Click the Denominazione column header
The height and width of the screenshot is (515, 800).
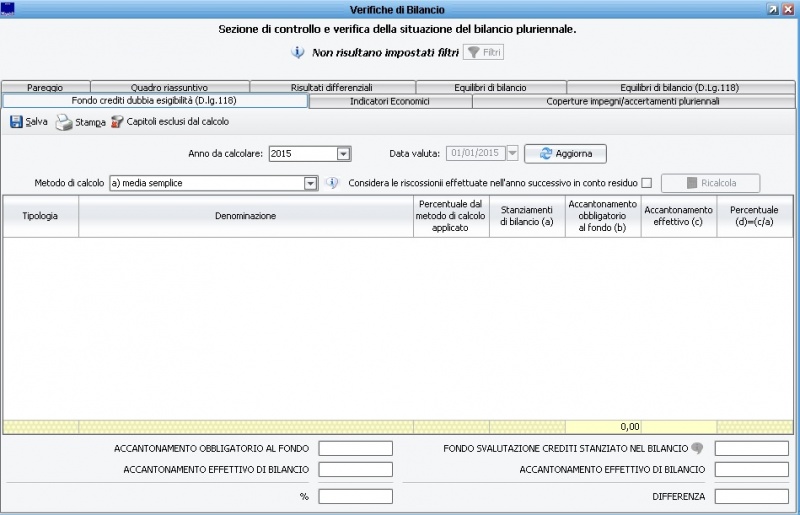point(245,216)
